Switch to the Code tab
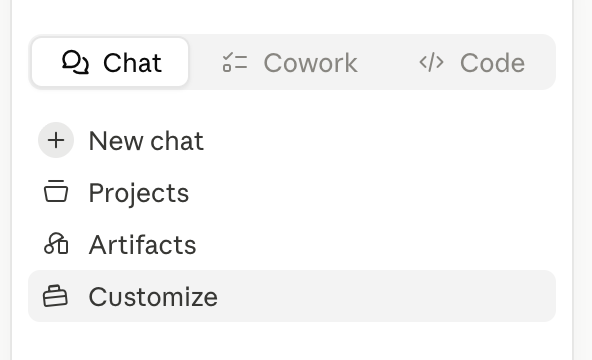This screenshot has width=592, height=360. coord(472,62)
